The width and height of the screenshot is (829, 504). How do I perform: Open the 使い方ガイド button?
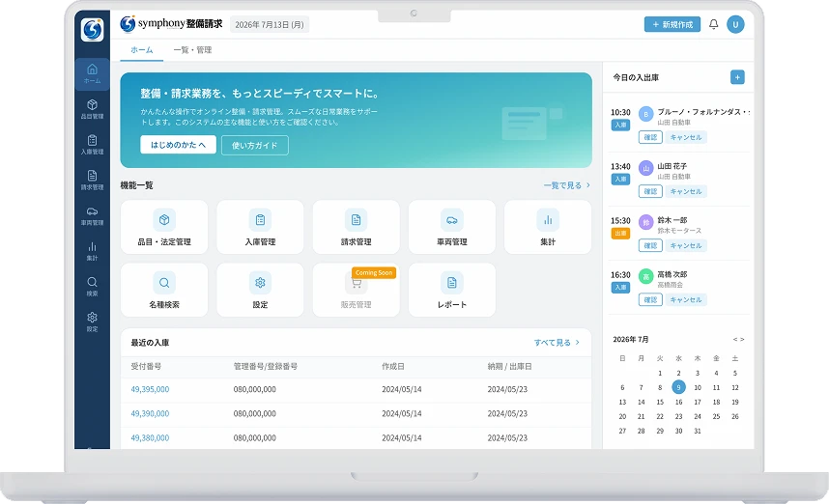click(255, 145)
